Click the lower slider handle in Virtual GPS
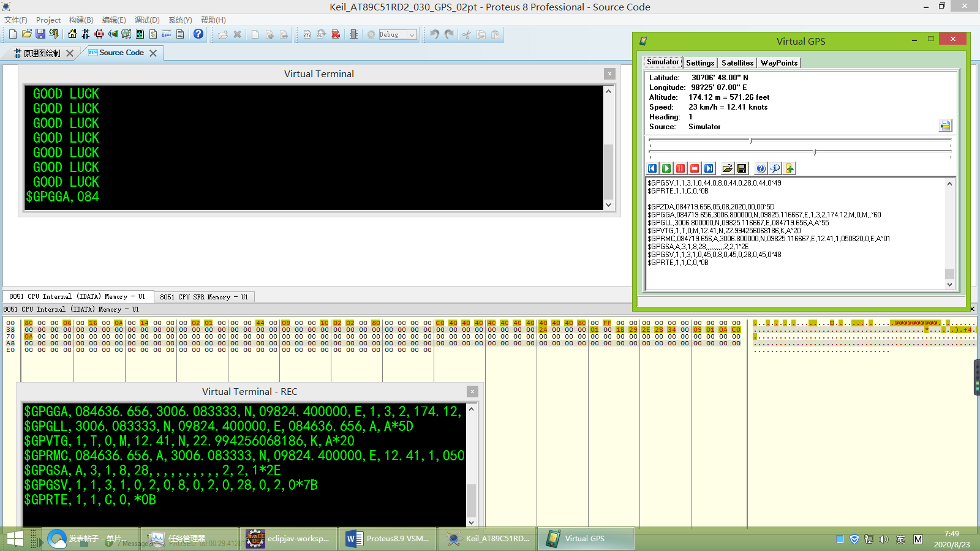Viewport: 980px width, 551px height. click(x=815, y=152)
